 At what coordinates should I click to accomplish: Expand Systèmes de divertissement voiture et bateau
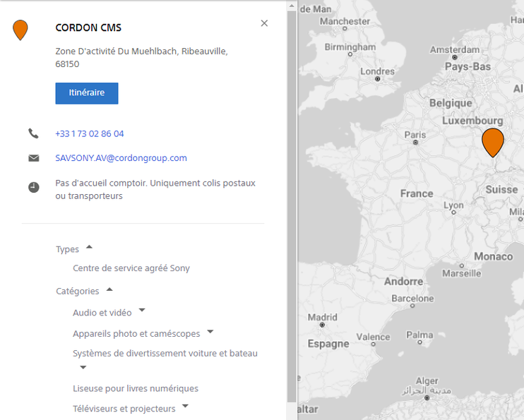(83, 368)
